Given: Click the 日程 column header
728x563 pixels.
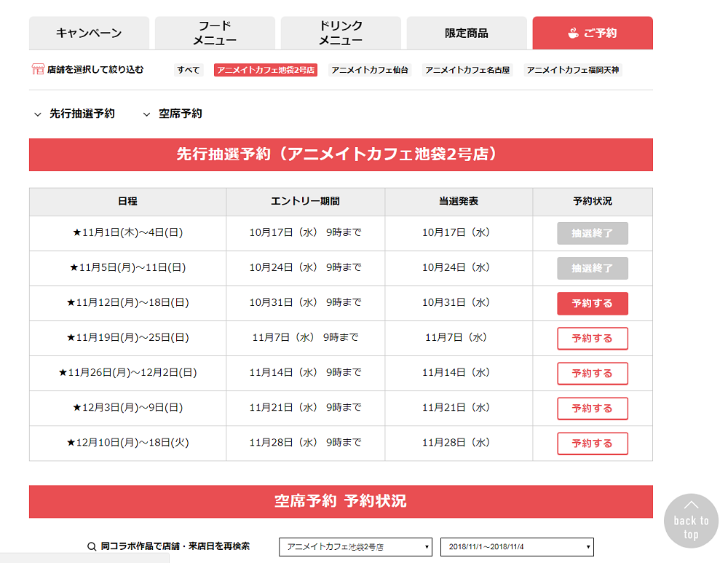Looking at the screenshot, I should pos(127,202).
